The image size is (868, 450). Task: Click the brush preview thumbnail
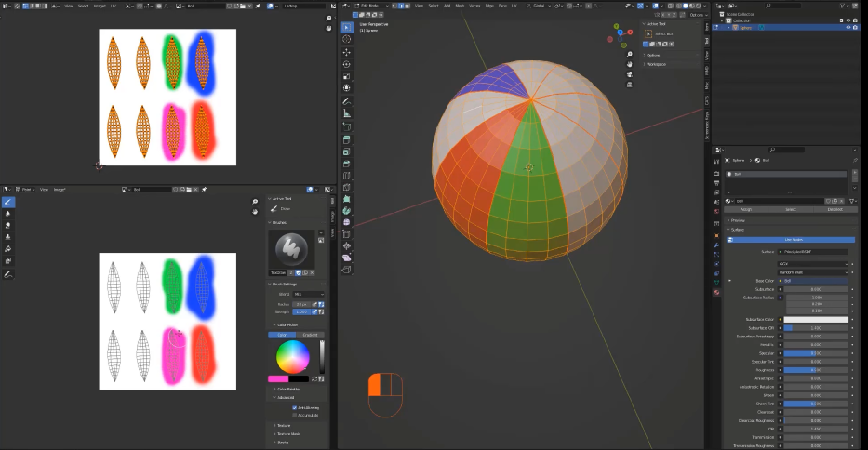pyautogui.click(x=290, y=247)
